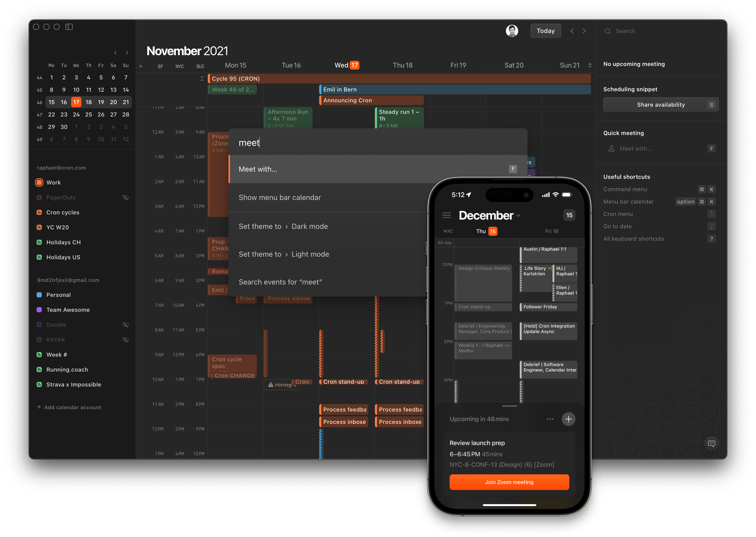Click the Share availability button
The width and height of the screenshot is (756, 537).
pos(661,105)
